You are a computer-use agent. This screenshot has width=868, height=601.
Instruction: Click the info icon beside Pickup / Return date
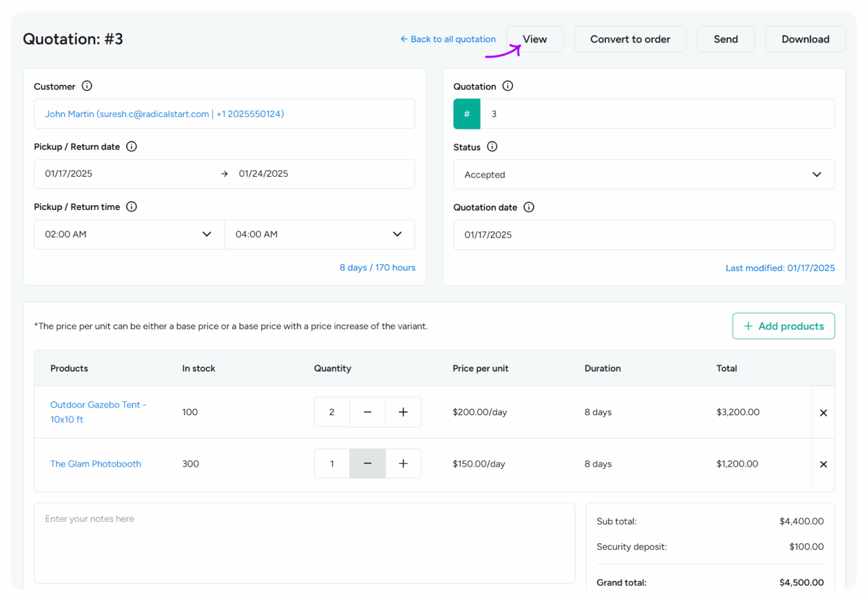131,146
